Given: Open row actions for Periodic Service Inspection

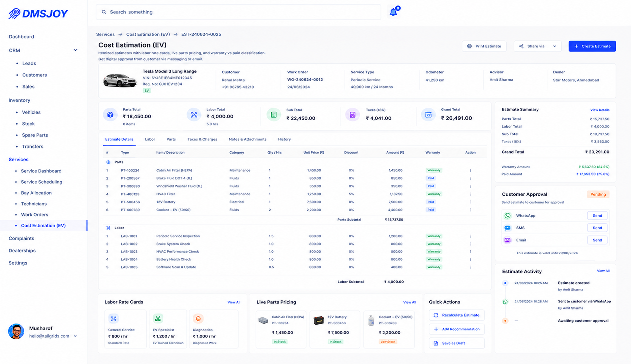Looking at the screenshot, I should pos(471,236).
